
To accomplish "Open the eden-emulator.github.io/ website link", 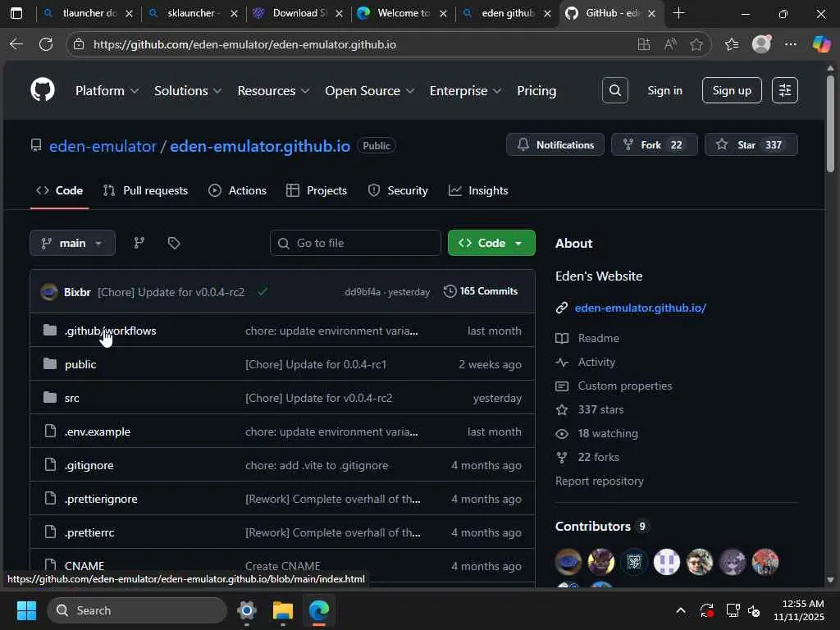I will (x=640, y=308).
